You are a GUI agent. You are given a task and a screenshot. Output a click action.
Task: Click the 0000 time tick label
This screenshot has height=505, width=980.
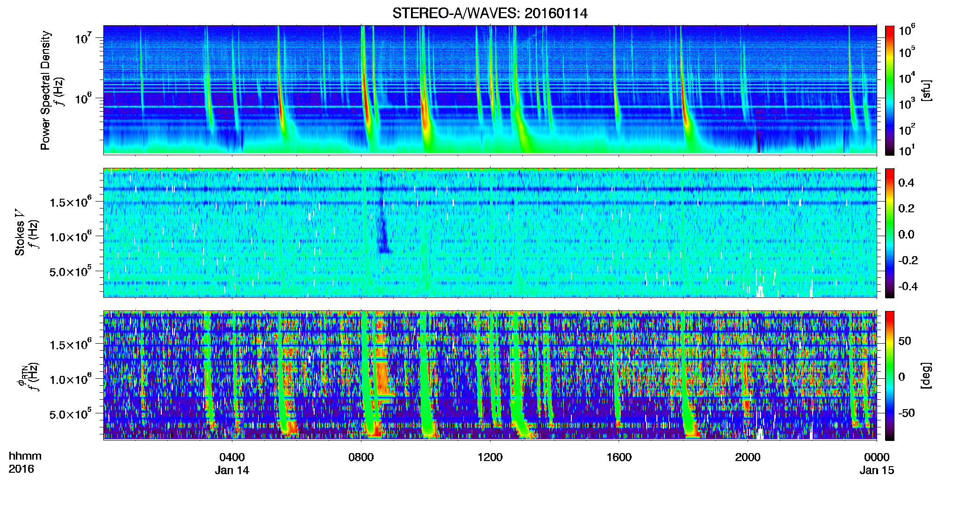[x=877, y=457]
